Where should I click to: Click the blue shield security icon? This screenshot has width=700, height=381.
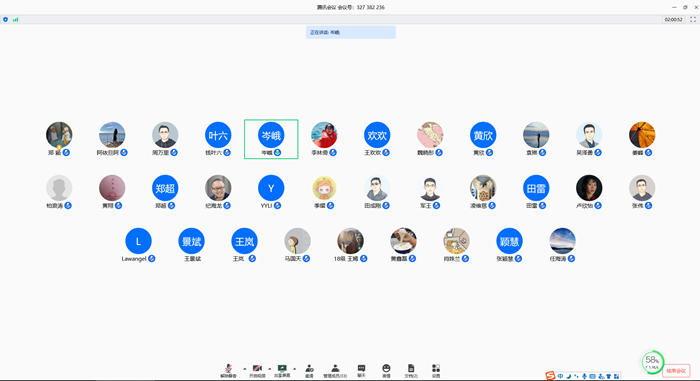point(5,19)
